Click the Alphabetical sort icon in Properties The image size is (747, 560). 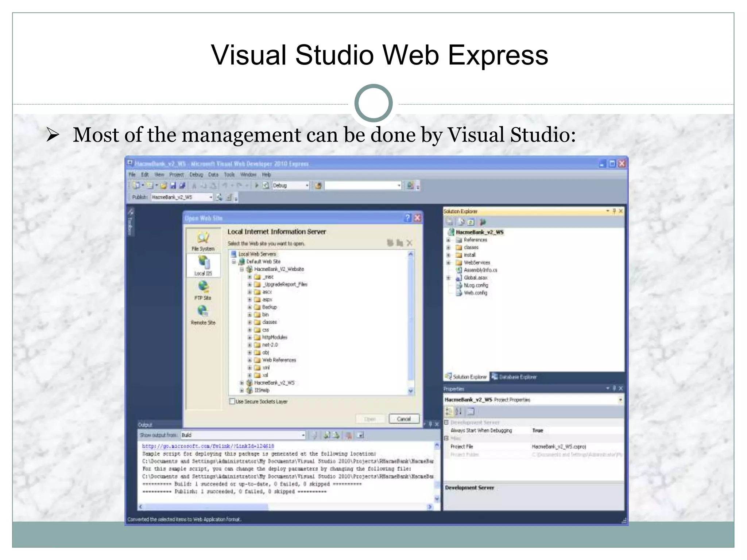[459, 411]
